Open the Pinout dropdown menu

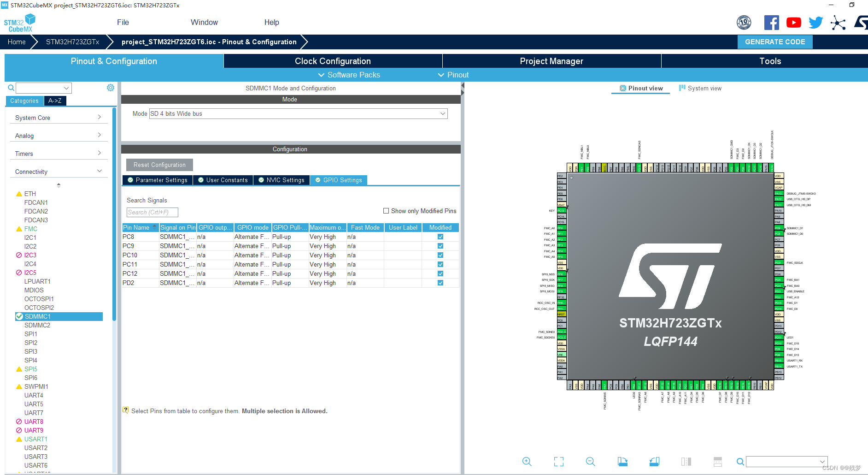point(453,75)
